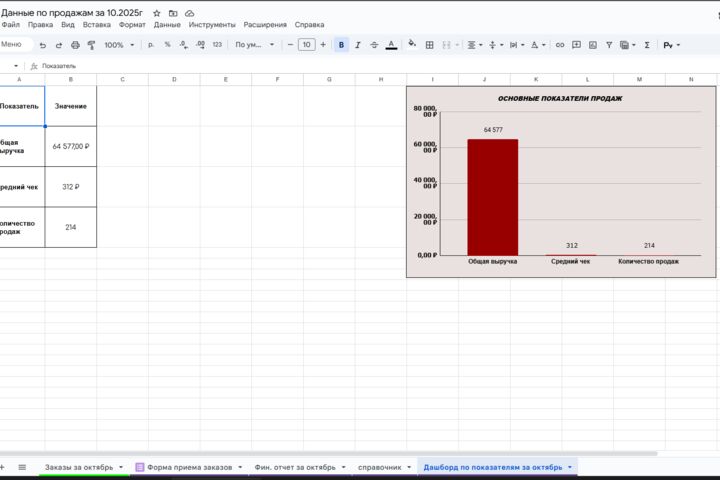Switch to the справочник sheet

[x=379, y=467]
